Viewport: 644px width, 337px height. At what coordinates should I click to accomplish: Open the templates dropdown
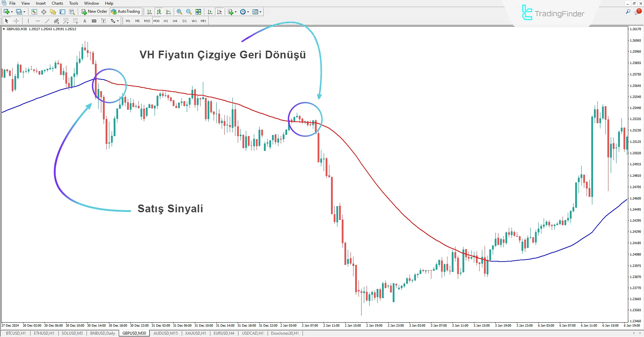pyautogui.click(x=260, y=12)
